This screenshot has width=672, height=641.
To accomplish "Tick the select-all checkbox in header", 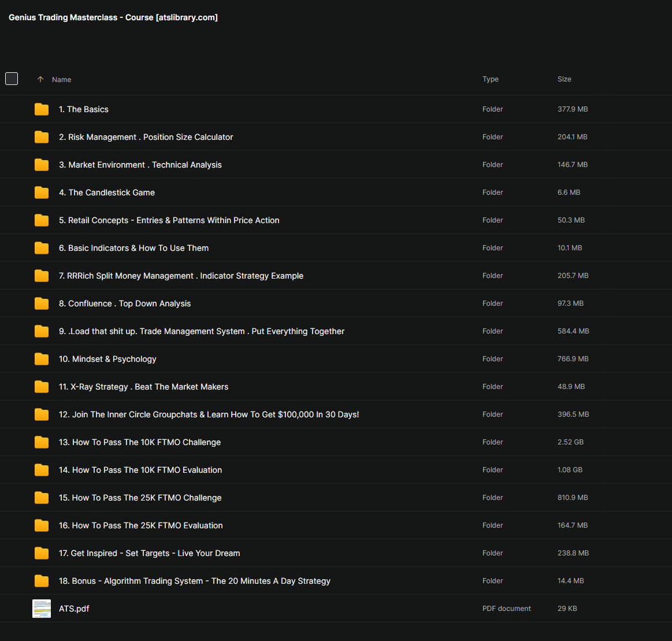I will [x=12, y=79].
